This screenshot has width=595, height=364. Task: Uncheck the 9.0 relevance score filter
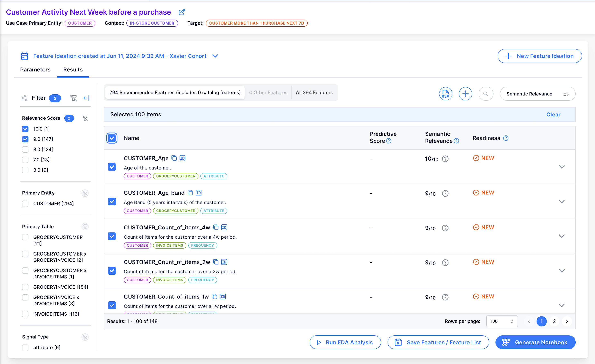(25, 139)
